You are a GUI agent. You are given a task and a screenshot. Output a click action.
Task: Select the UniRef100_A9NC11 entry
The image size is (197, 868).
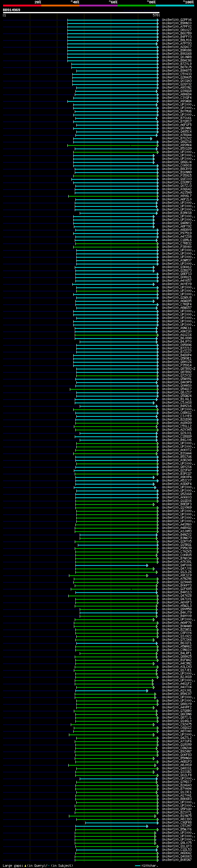177,328
